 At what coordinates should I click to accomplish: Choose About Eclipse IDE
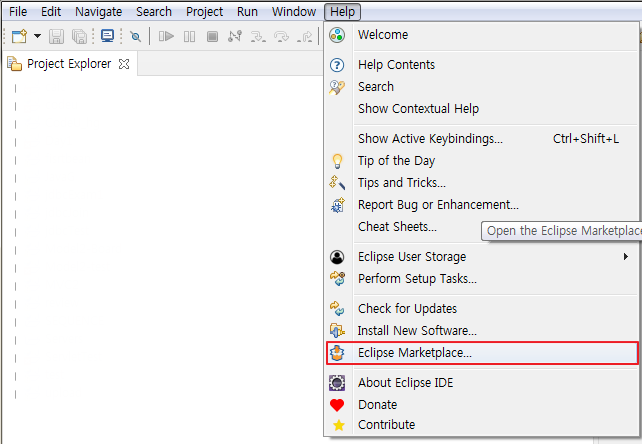click(x=482, y=383)
